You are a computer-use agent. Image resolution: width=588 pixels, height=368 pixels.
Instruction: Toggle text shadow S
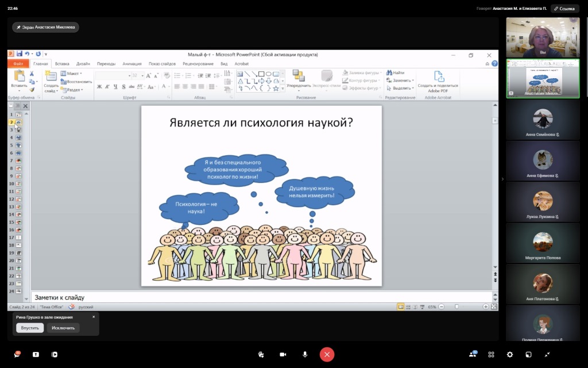click(x=123, y=87)
